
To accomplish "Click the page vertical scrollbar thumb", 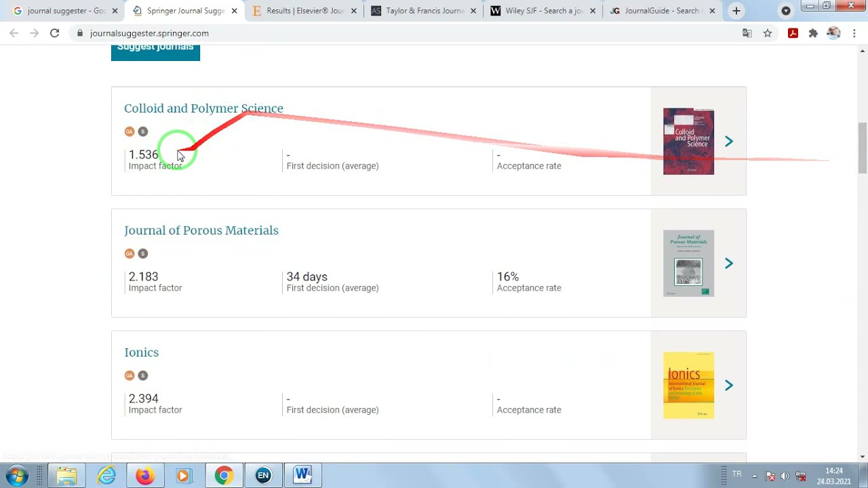I will coord(863,148).
